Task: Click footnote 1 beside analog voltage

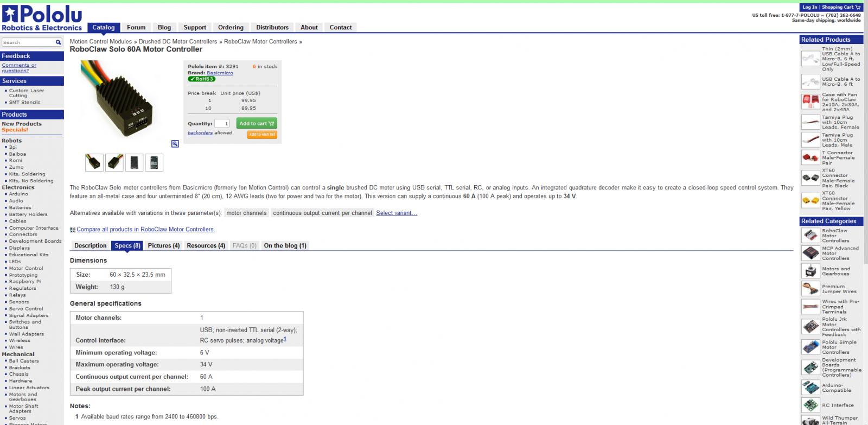Action: [x=285, y=339]
